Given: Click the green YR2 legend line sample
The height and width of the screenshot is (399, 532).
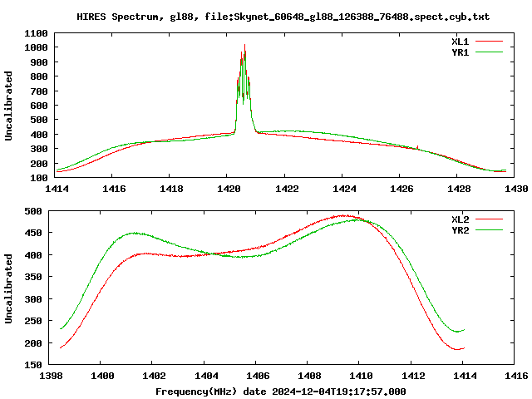Looking at the screenshot, I should pos(489,230).
